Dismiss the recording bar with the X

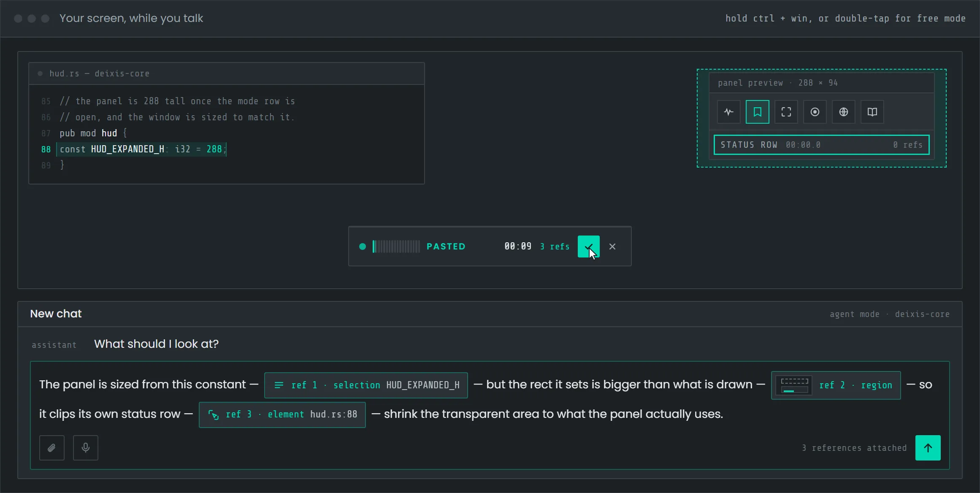click(x=612, y=246)
